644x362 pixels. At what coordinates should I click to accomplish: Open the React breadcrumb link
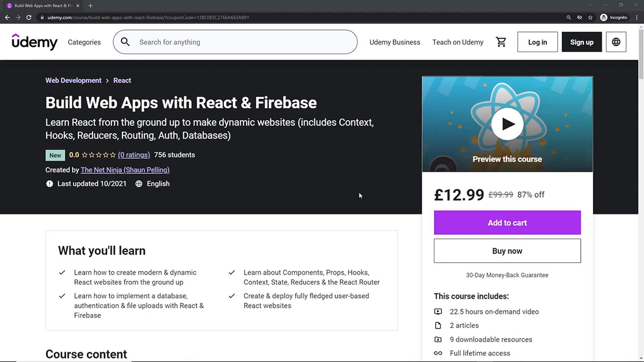point(122,80)
